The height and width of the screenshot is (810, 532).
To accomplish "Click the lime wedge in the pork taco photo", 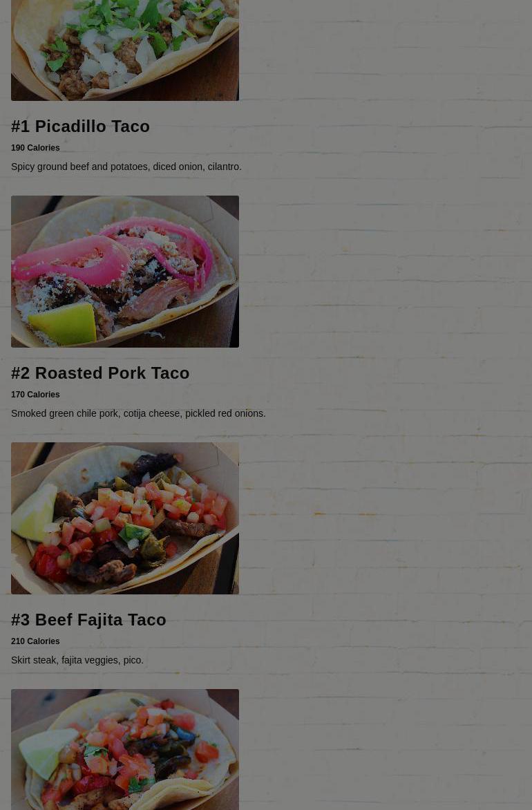I will [64, 324].
